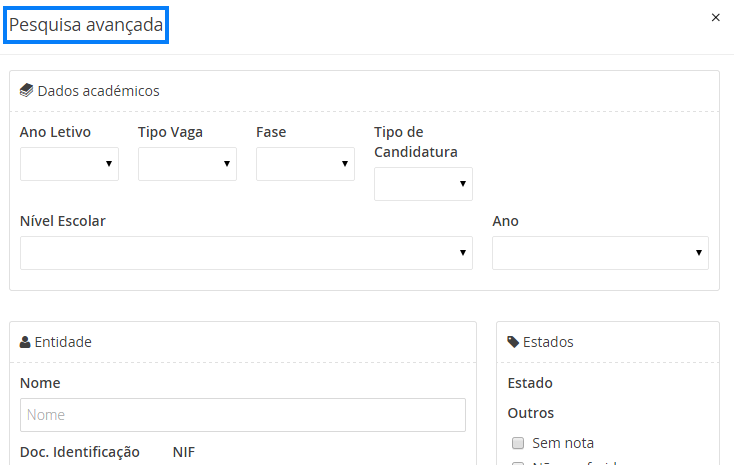
Task: Click the NIF field label
Action: pos(184,452)
